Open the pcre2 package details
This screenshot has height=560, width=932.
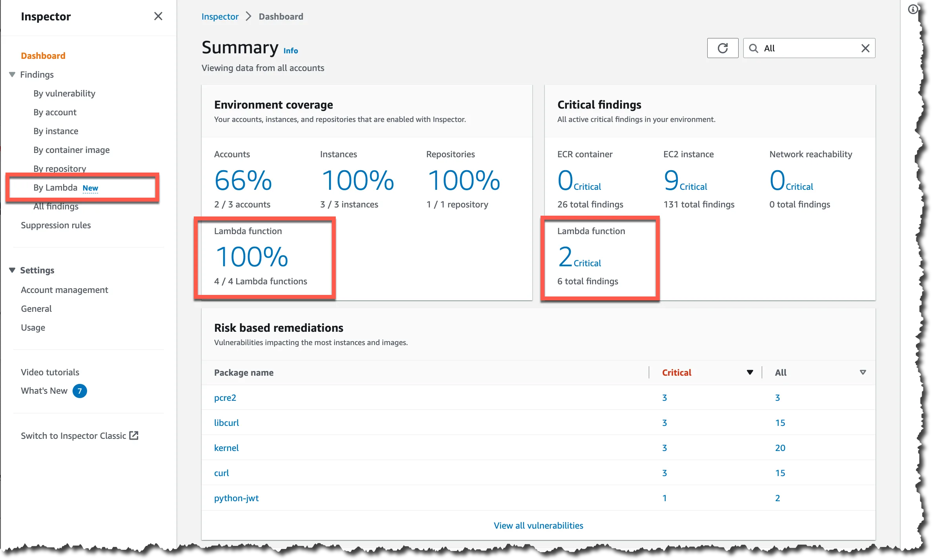tap(225, 397)
